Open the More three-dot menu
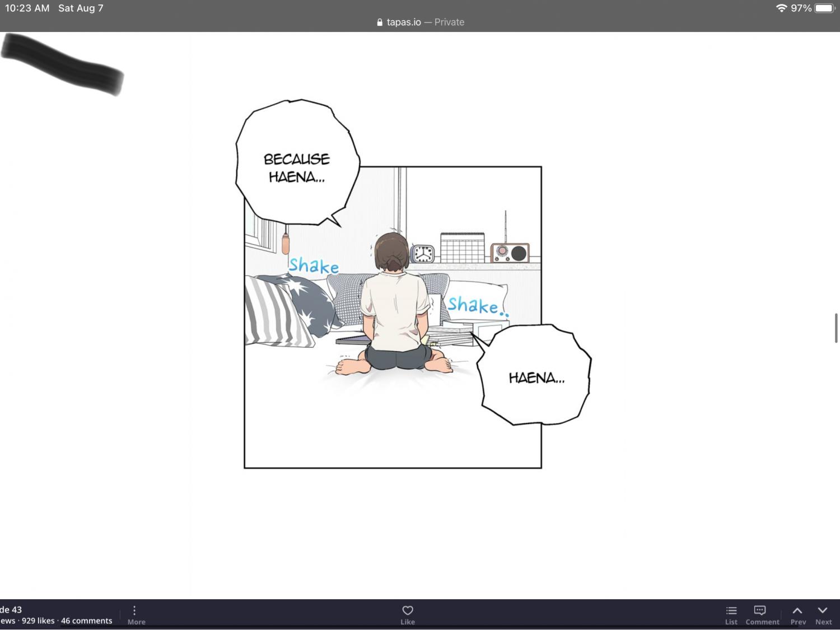840x630 pixels. click(x=134, y=610)
